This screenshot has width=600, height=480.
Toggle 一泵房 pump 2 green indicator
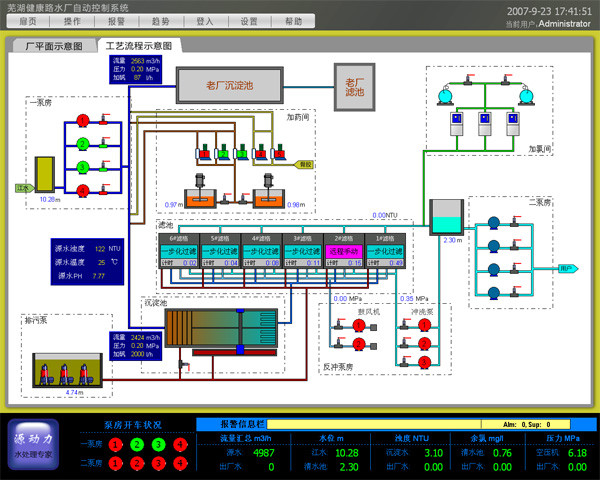137,444
